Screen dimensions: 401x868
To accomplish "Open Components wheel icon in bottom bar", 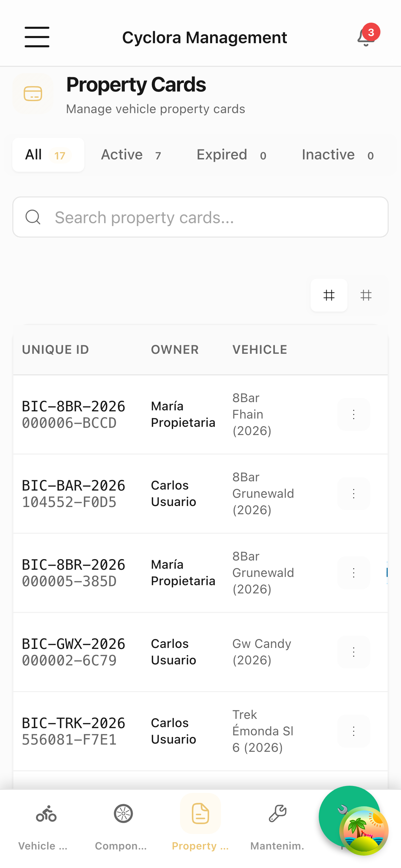I will pos(123,814).
